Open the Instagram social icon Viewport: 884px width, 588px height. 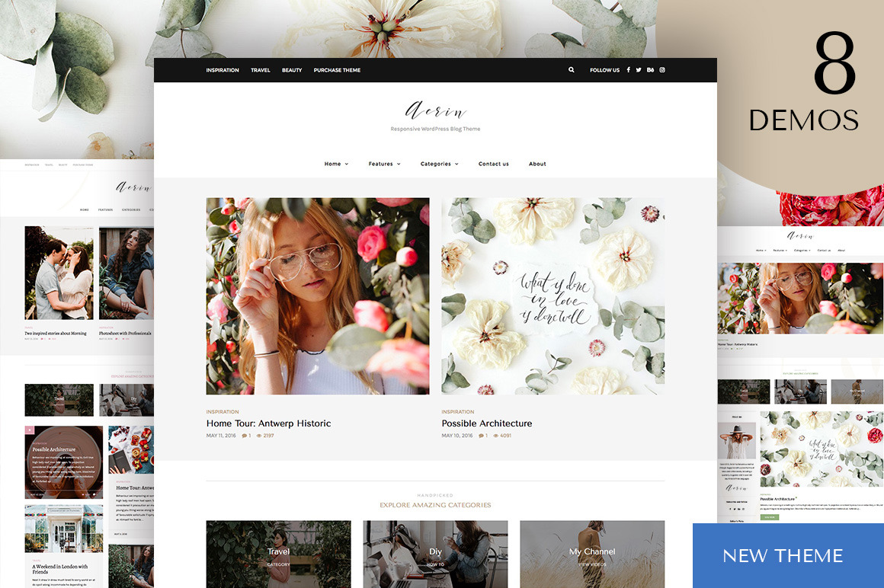coord(662,70)
